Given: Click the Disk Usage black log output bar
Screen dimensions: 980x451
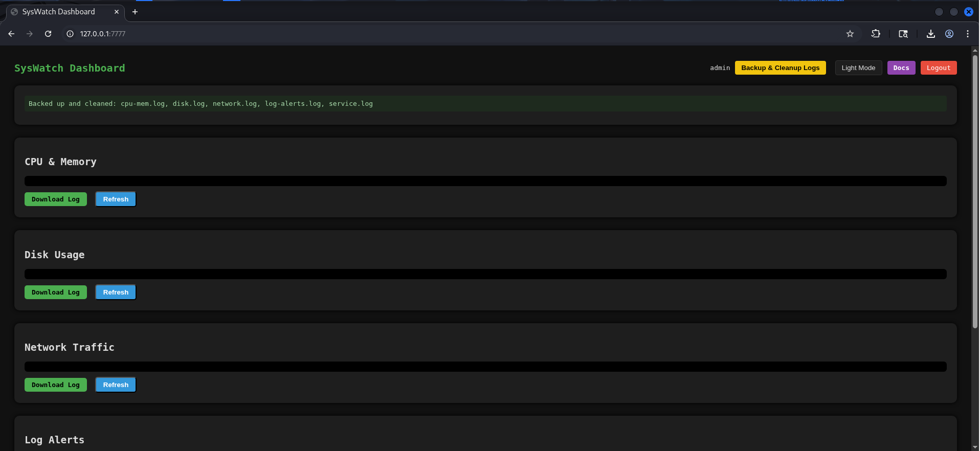Looking at the screenshot, I should pyautogui.click(x=485, y=274).
